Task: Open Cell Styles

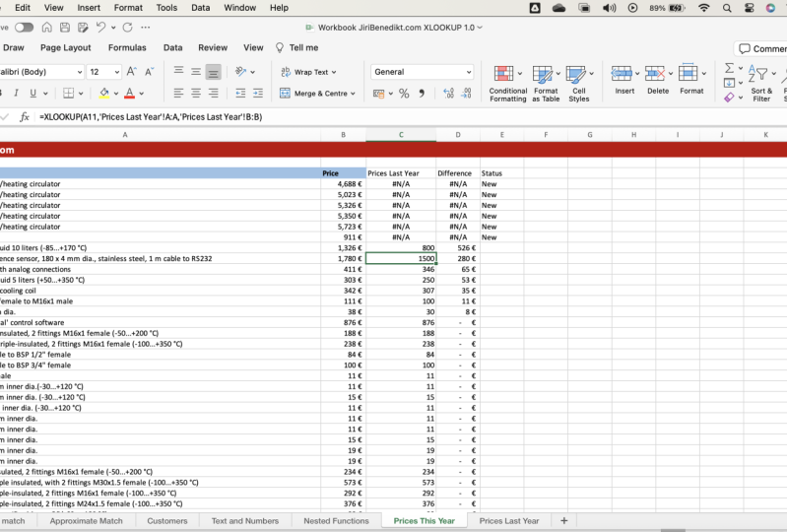Action: click(x=579, y=84)
